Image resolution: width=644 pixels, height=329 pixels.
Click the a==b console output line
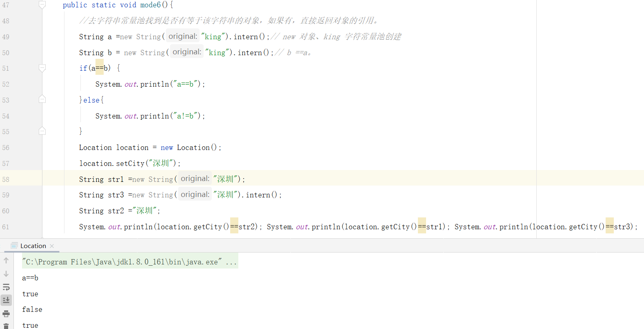click(30, 278)
